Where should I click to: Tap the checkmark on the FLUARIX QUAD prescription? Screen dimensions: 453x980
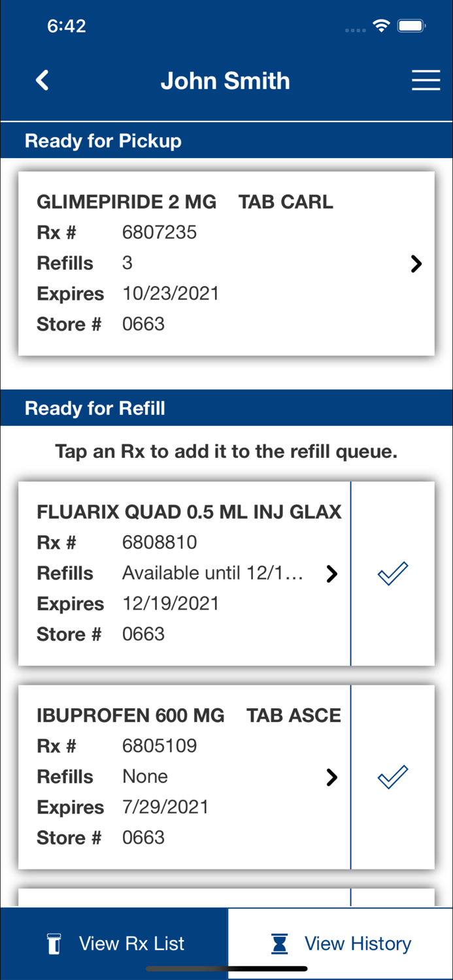392,573
